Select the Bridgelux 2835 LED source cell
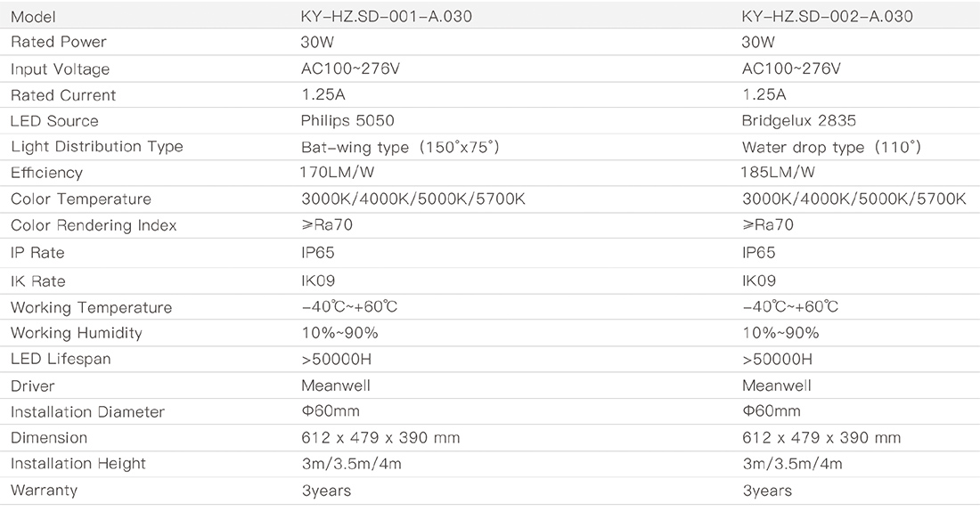 coord(799,120)
